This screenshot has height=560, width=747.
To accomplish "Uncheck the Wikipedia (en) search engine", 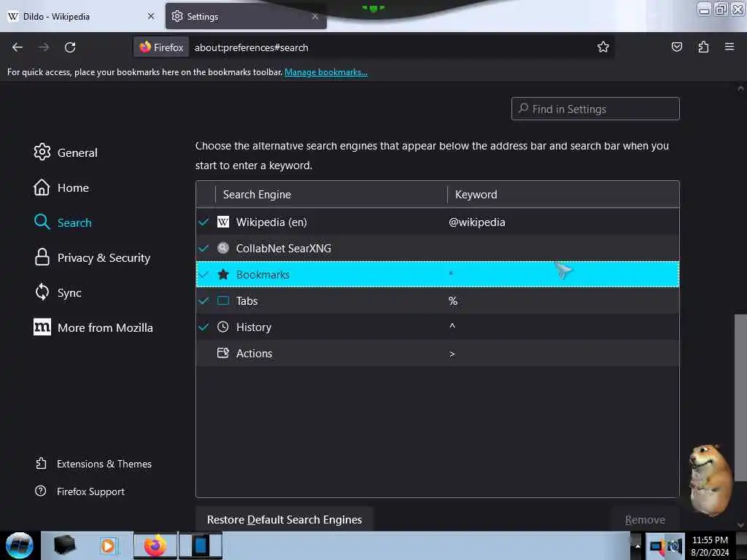I will click(x=204, y=222).
